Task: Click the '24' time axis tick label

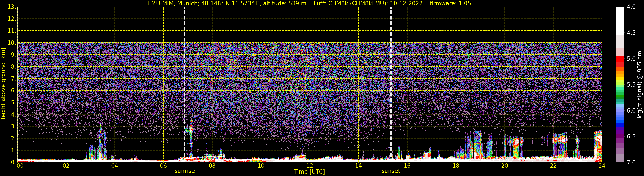Action: pyautogui.click(x=602, y=166)
